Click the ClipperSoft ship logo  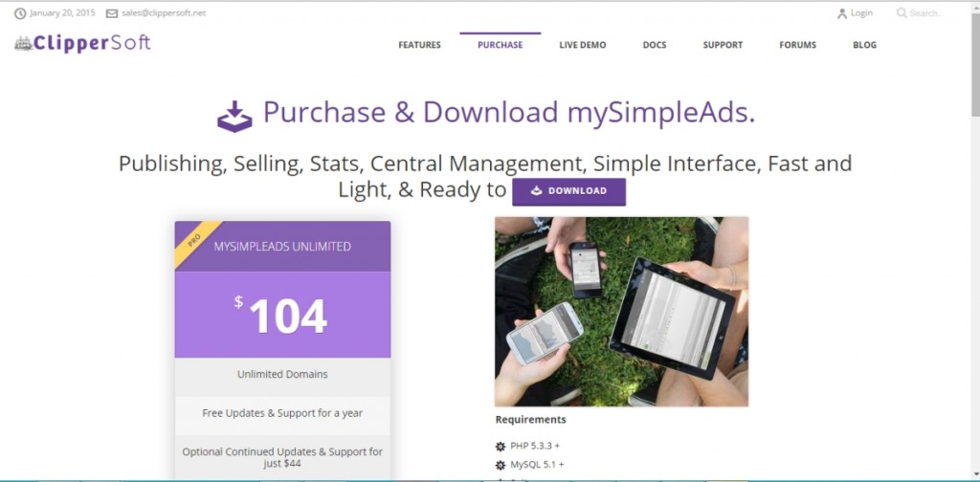(x=24, y=44)
